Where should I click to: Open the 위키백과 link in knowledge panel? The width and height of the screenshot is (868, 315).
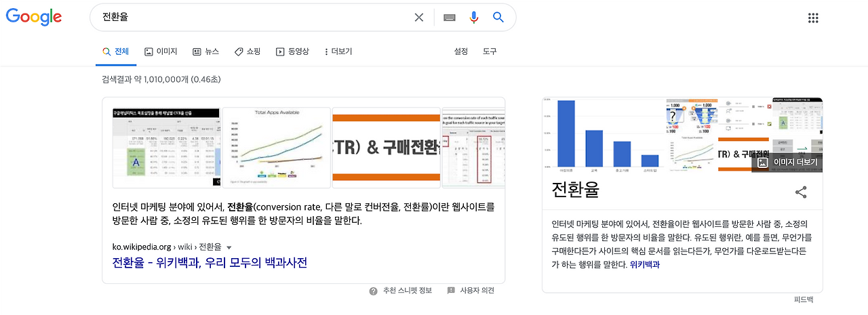(645, 264)
